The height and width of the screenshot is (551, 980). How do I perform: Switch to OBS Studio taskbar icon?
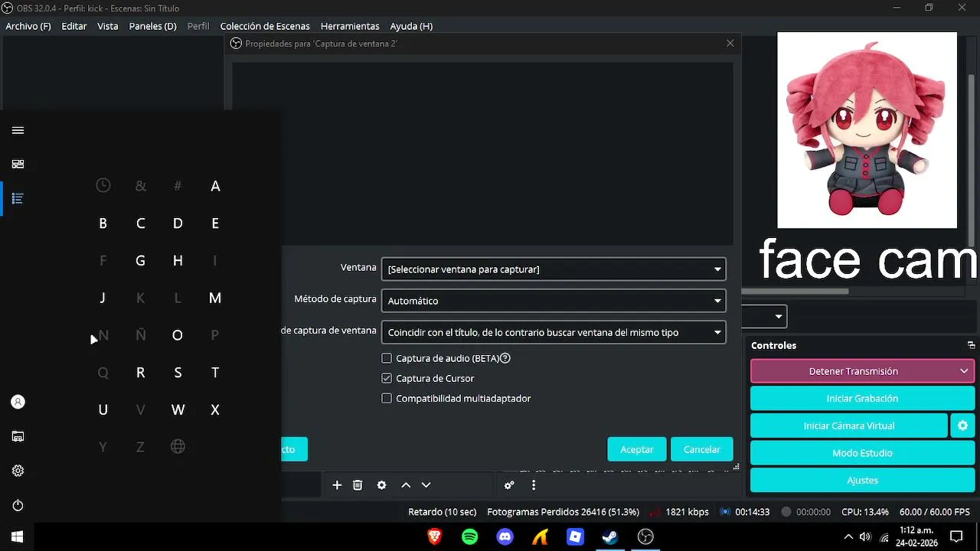coord(645,536)
